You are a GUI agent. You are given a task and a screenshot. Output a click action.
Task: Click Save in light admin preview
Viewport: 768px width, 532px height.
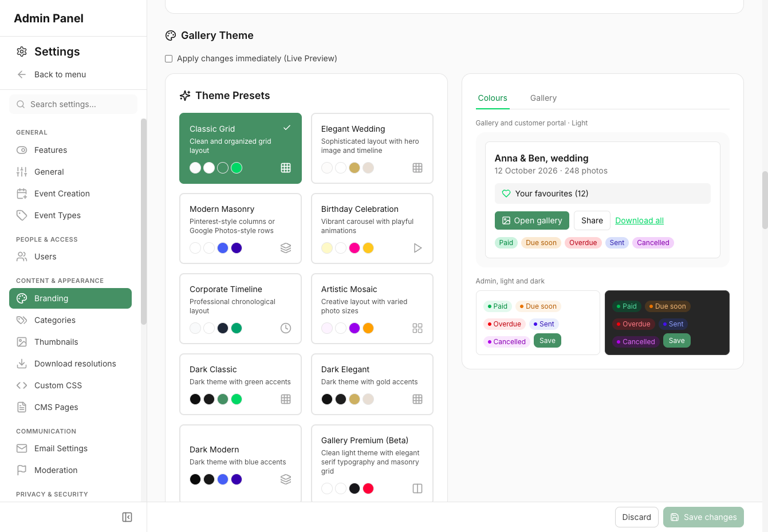[x=548, y=341]
